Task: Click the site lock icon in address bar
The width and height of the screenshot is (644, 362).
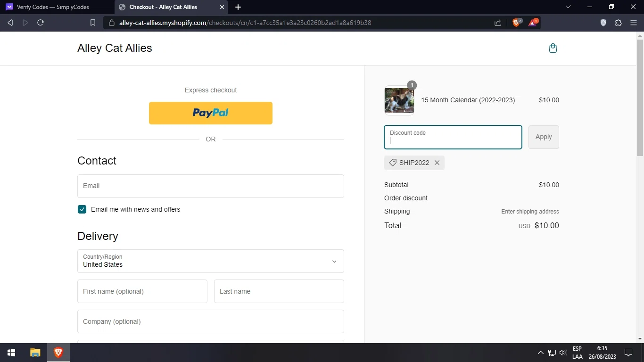Action: [x=112, y=23]
